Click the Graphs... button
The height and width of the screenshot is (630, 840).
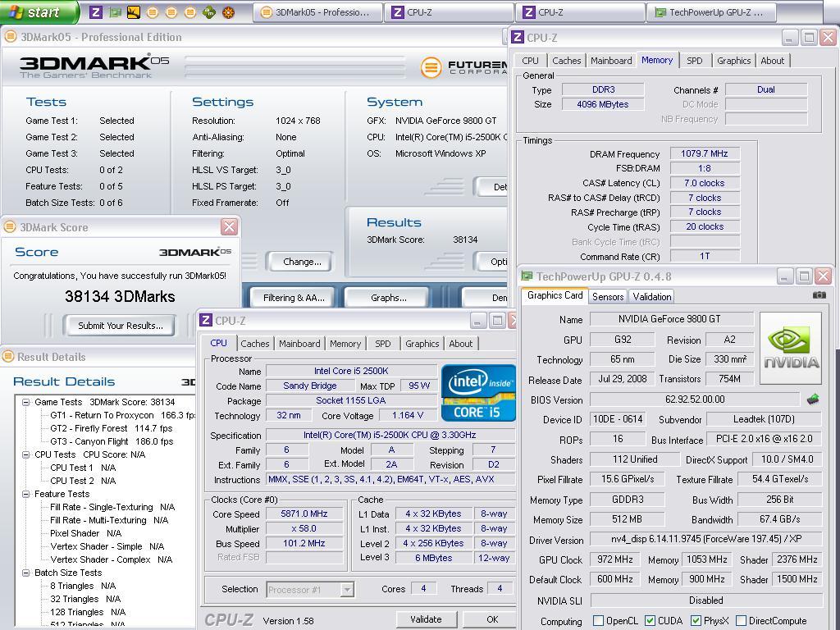388,297
